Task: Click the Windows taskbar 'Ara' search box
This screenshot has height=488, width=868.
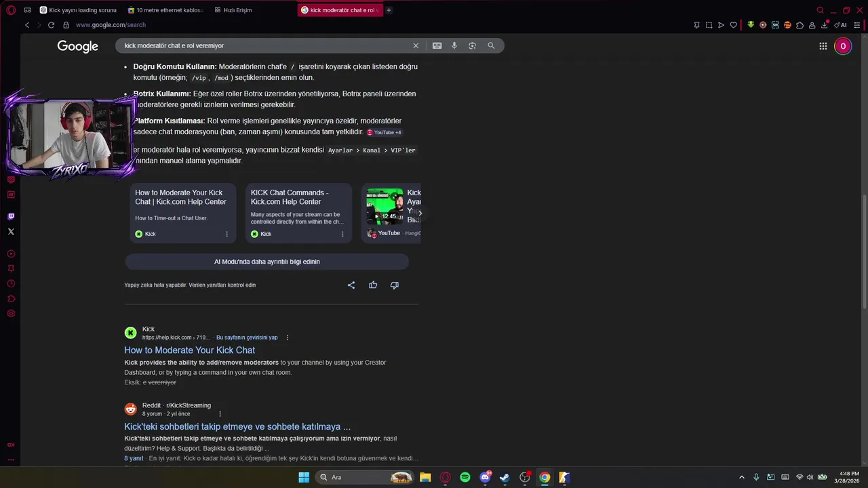Action: tap(366, 477)
